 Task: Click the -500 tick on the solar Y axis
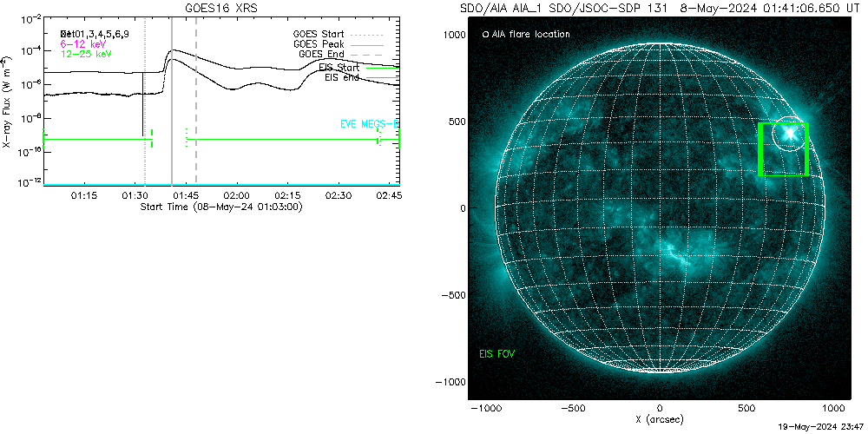tap(453, 295)
